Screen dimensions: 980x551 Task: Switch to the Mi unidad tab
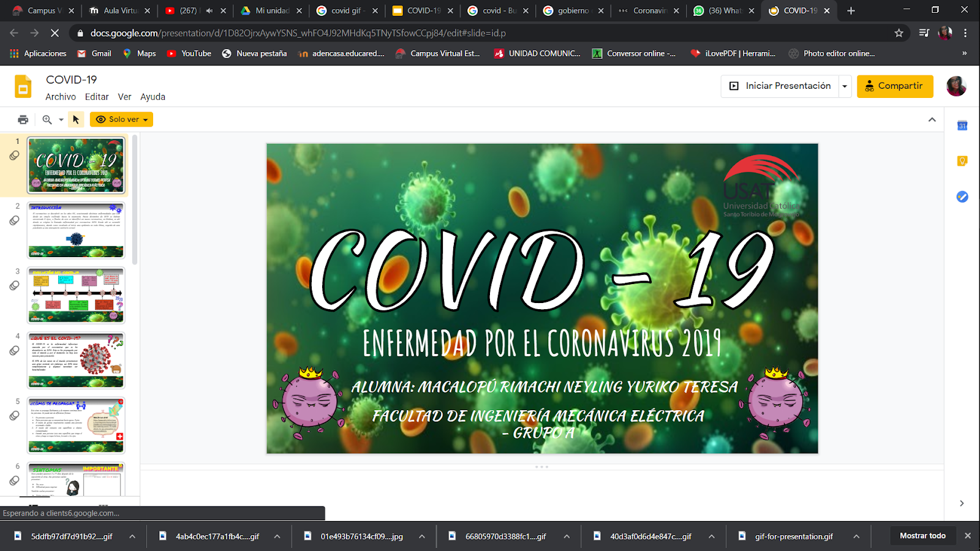269,10
